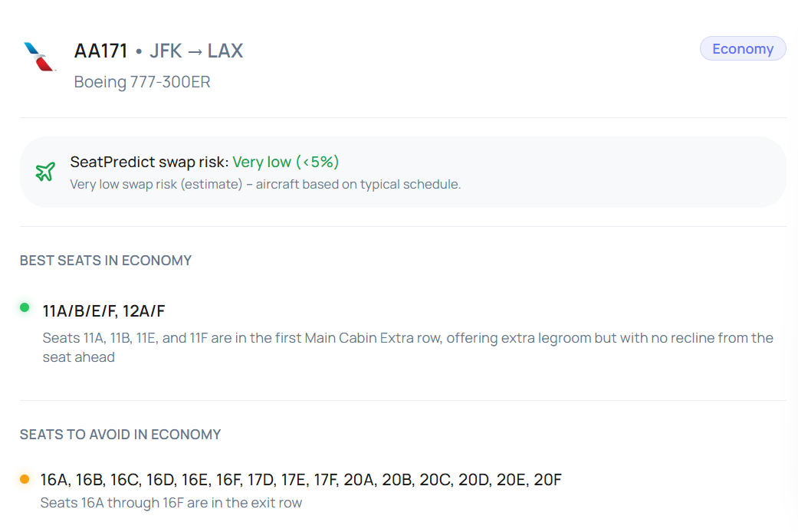Click the arrow between JFK and LAX
The image size is (798, 532).
tap(196, 51)
